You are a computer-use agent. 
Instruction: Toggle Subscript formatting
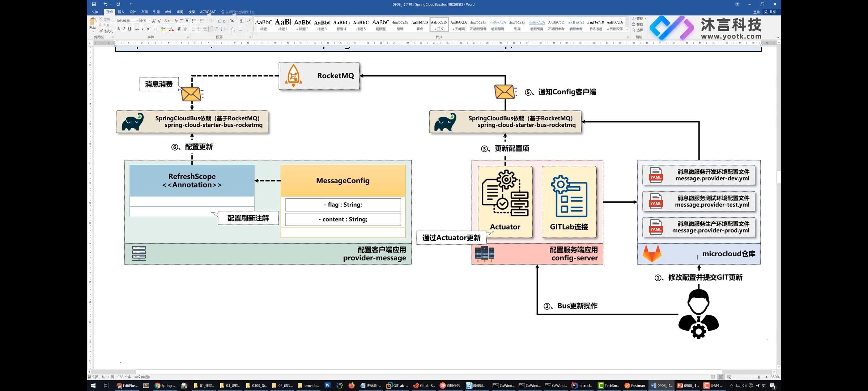coord(142,29)
